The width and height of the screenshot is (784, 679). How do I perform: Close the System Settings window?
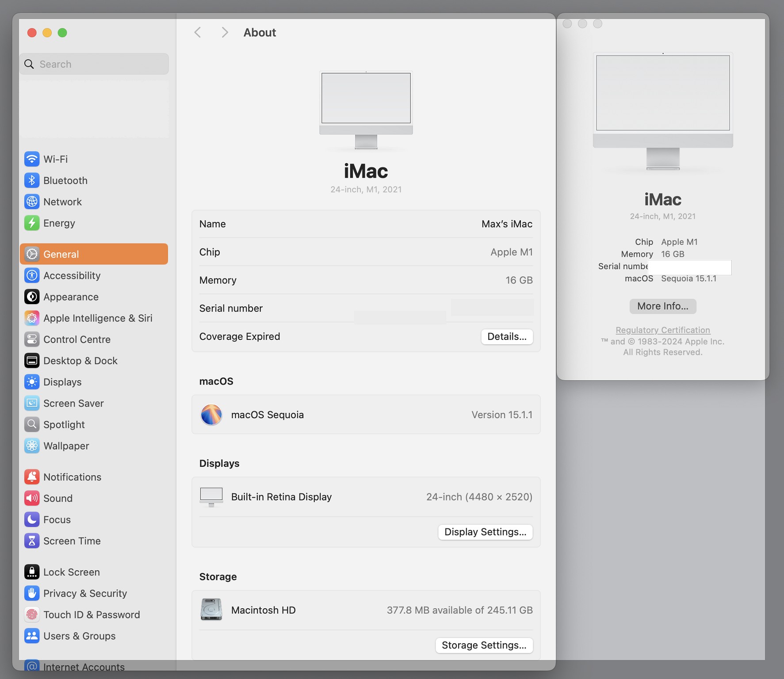tap(32, 33)
